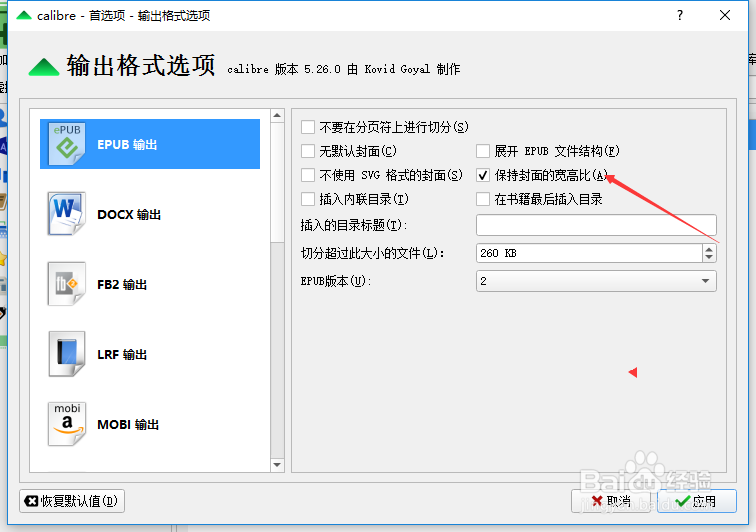Close the preferences dialog window

click(725, 15)
